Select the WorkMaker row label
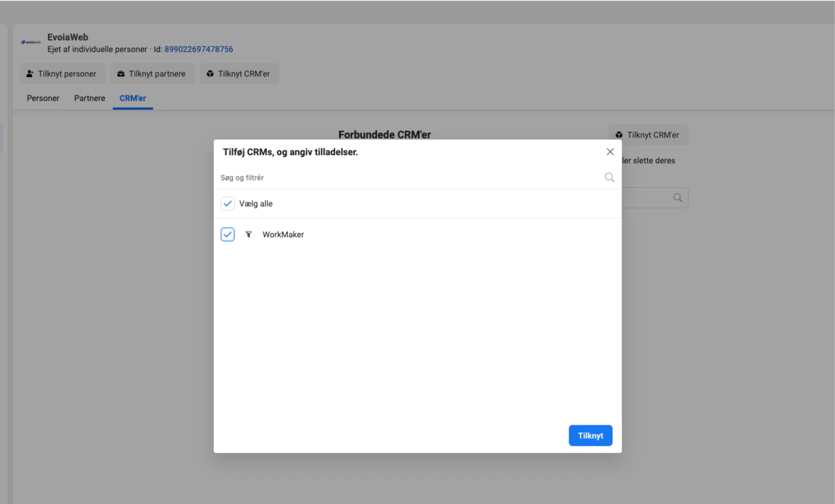Image resolution: width=835 pixels, height=504 pixels. [283, 234]
